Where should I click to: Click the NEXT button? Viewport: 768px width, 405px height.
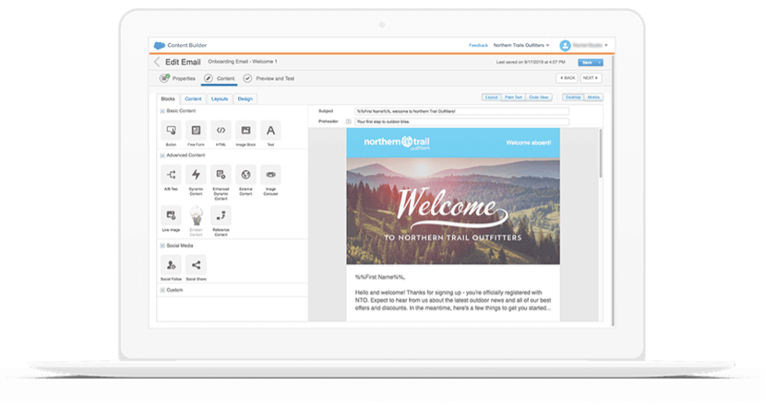click(x=592, y=78)
